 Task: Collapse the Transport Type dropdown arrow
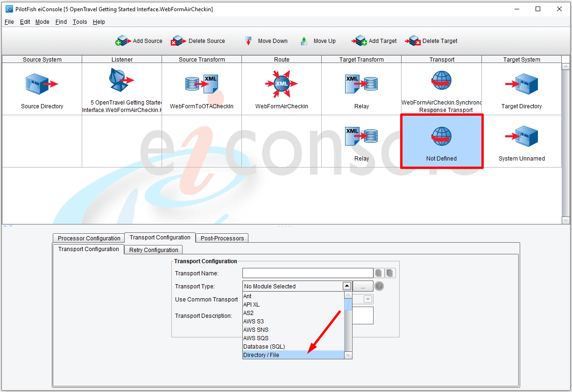click(346, 286)
